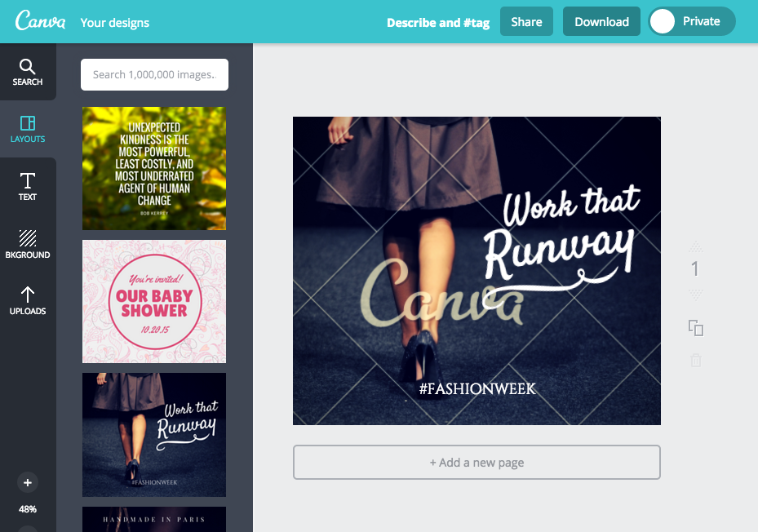Click the image search field
Viewport: 758px width, 532px height.
pos(155,74)
